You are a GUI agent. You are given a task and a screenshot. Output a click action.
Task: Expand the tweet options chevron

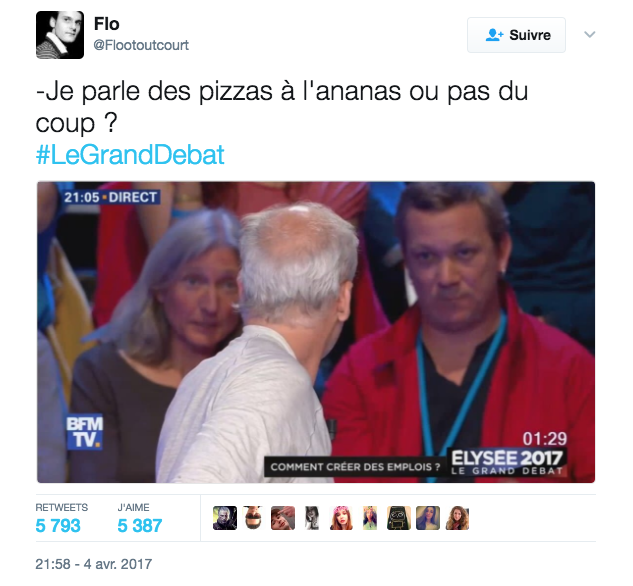pyautogui.click(x=589, y=35)
